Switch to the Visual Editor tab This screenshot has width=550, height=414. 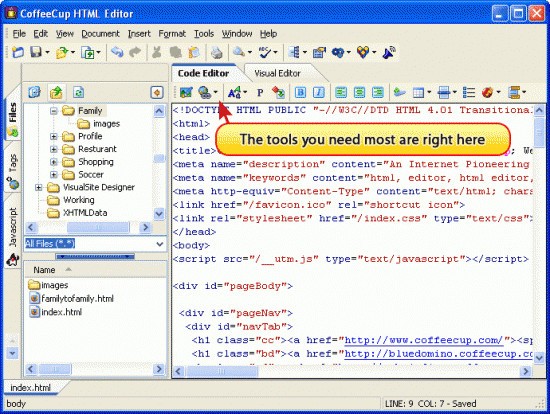pyautogui.click(x=277, y=73)
